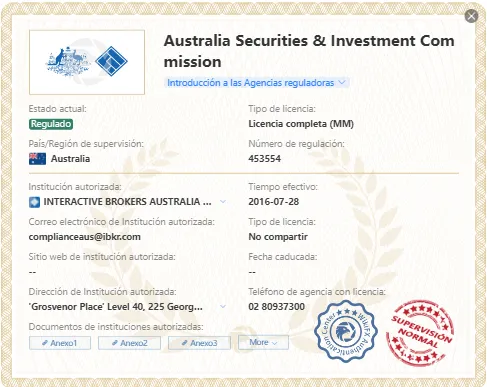Click the INTERACTIVE BROKERS AUSTRALIA name
The height and width of the screenshot is (387, 487).
tap(127, 202)
